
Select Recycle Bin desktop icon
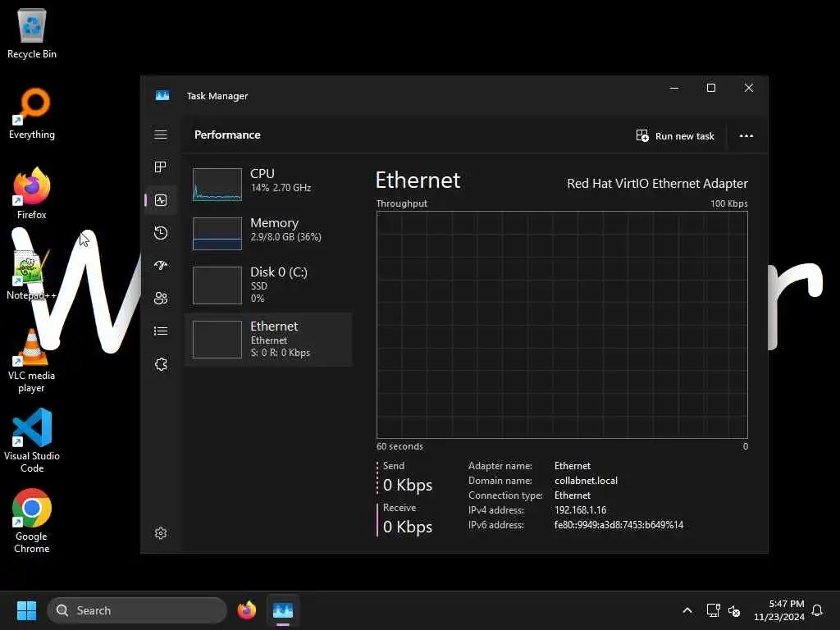pyautogui.click(x=32, y=33)
